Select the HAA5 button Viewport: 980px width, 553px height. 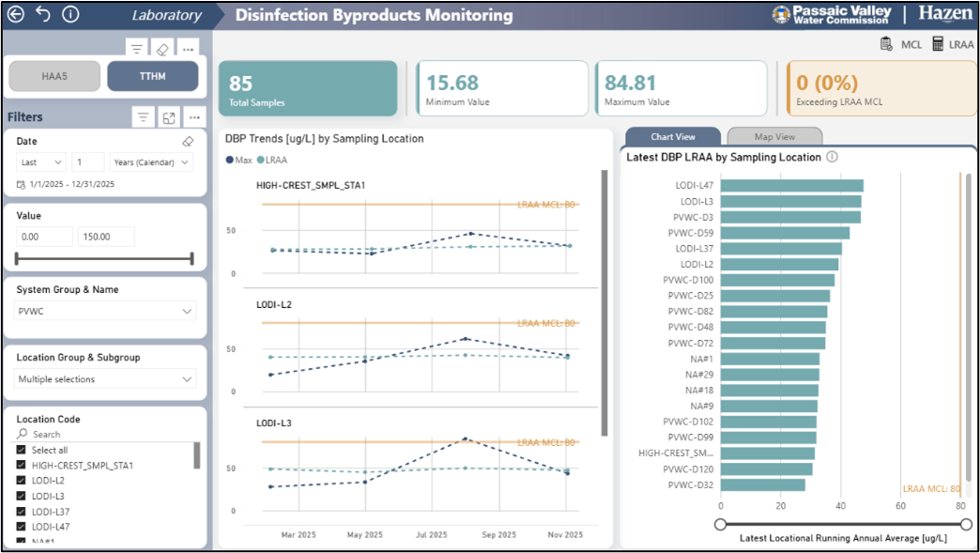point(54,76)
